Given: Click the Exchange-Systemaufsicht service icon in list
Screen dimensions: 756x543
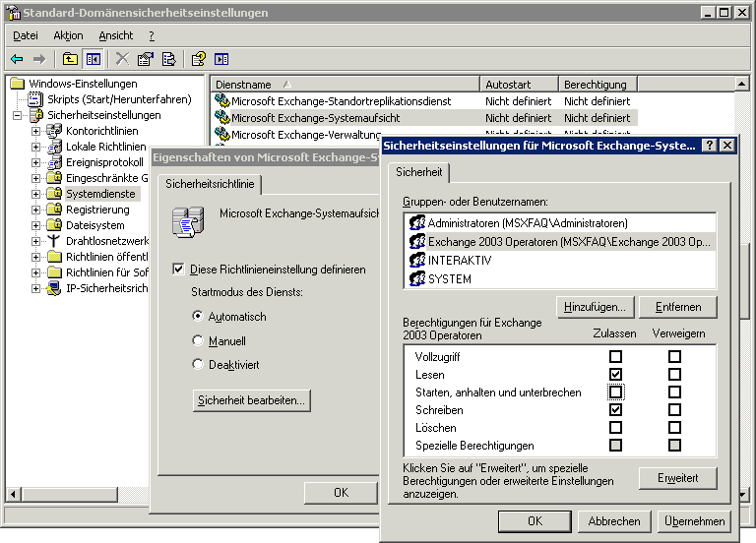Looking at the screenshot, I should [221, 118].
